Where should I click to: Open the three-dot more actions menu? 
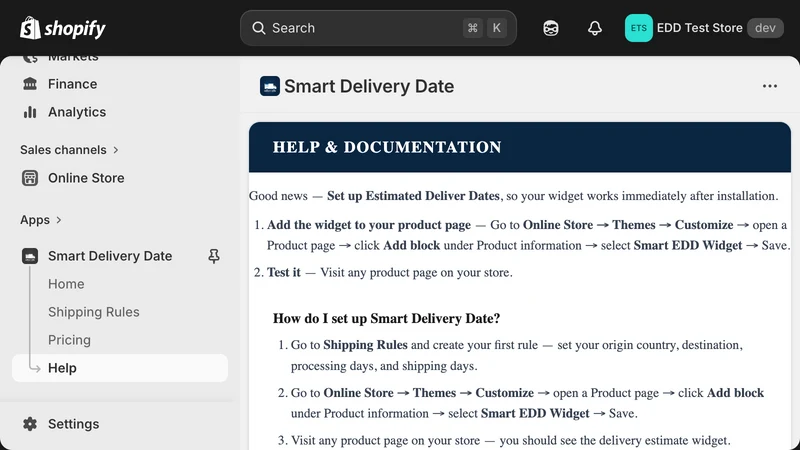pos(769,86)
